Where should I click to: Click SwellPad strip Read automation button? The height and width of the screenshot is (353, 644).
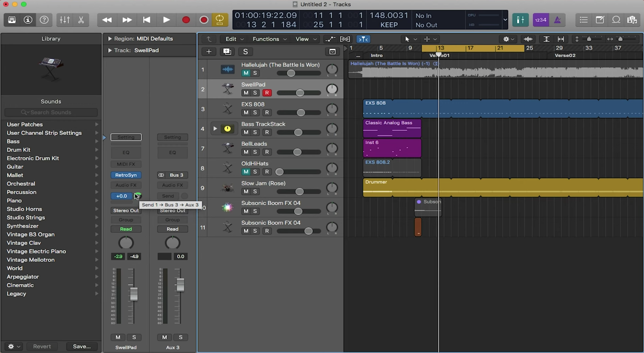tap(126, 229)
